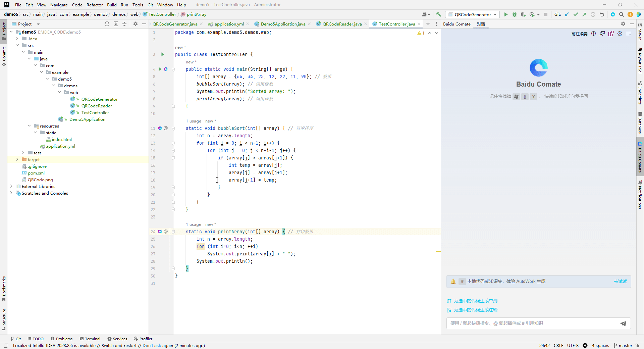644x349 pixels.
Task: Click generate unit test for selected code link
Action: coord(472,301)
